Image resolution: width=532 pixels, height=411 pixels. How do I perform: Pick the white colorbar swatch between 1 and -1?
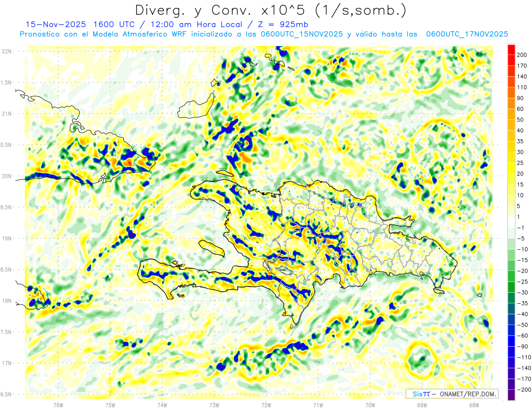tap(511, 223)
